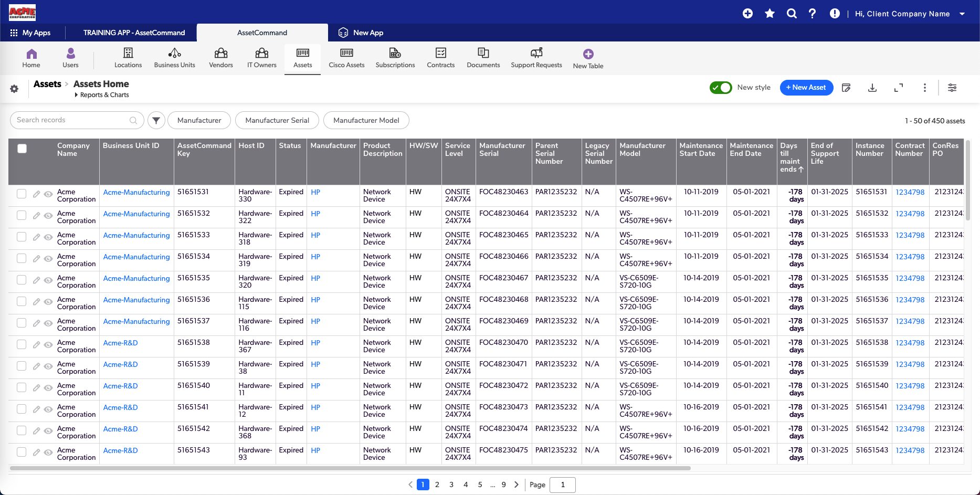Select the row with key 51651543
Screen dimensions: 980x495
tap(22, 452)
